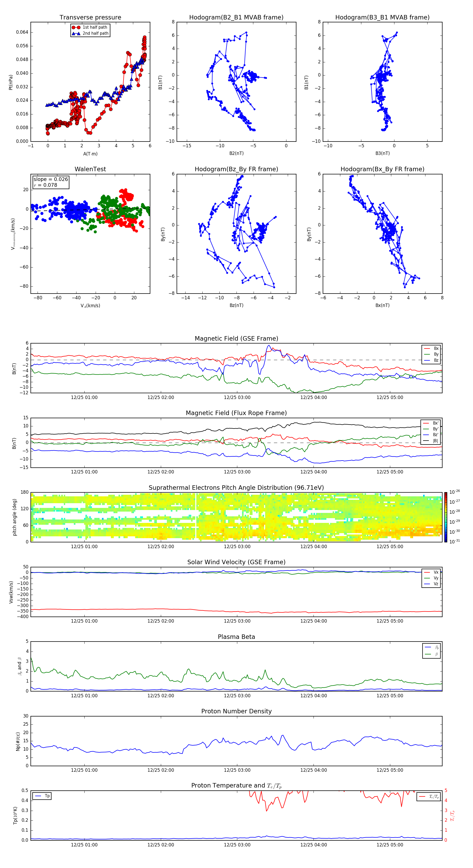Select the "Bz" entry in GSE magnetic legend
This screenshot has height=868, width=473.
pyautogui.click(x=431, y=360)
